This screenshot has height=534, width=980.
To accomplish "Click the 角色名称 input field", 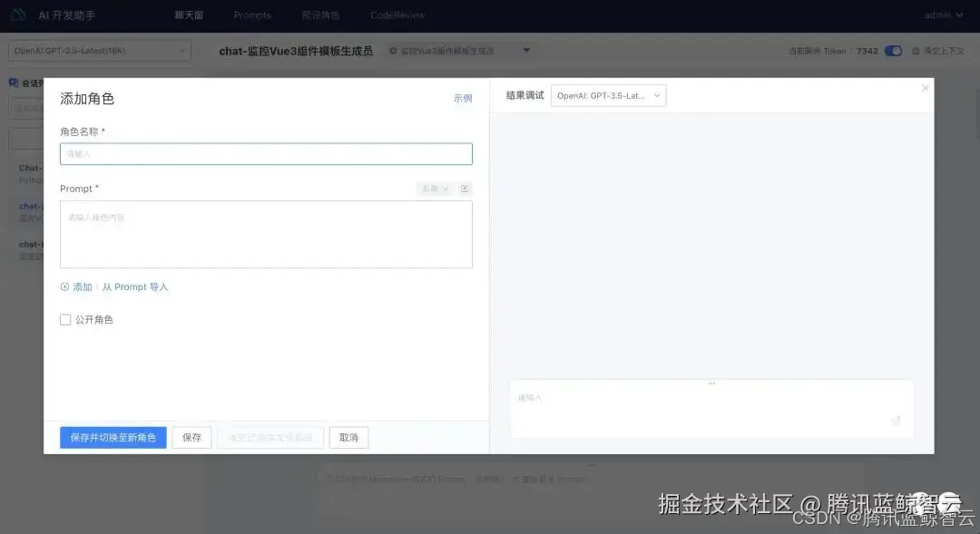I will click(265, 152).
